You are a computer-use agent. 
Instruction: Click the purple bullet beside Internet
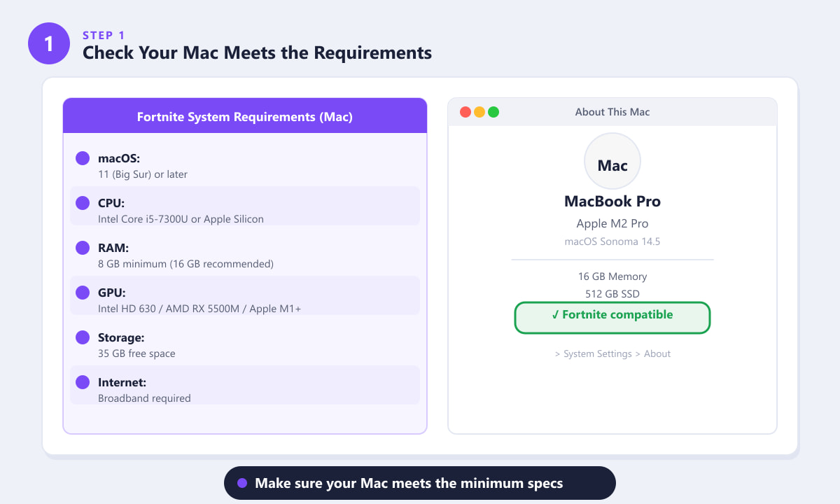83,382
